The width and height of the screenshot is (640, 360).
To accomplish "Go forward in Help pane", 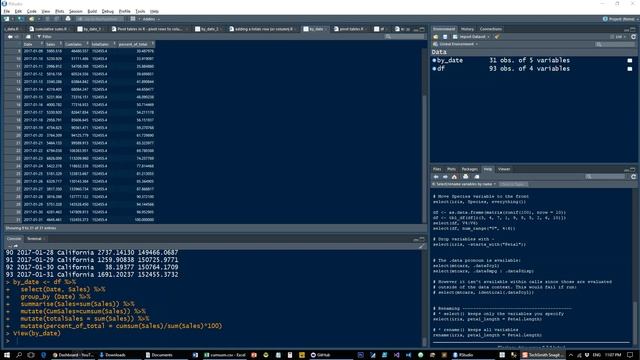I will click(x=445, y=177).
